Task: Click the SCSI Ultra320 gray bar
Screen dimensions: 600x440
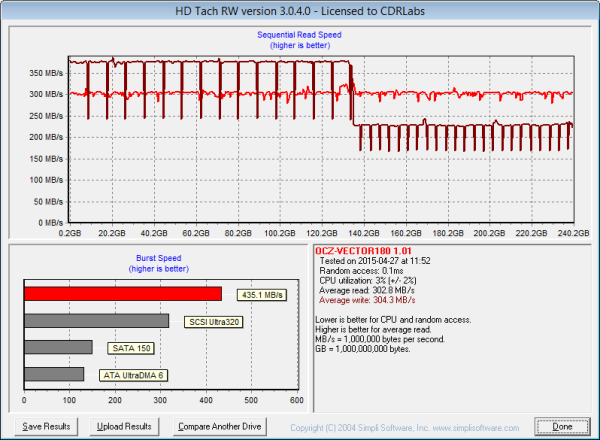Action: [96, 321]
